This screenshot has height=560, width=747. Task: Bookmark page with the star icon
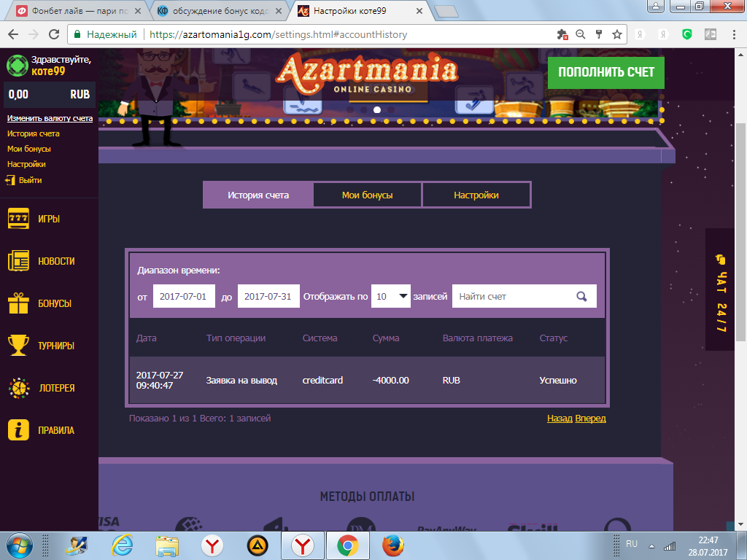coord(617,34)
